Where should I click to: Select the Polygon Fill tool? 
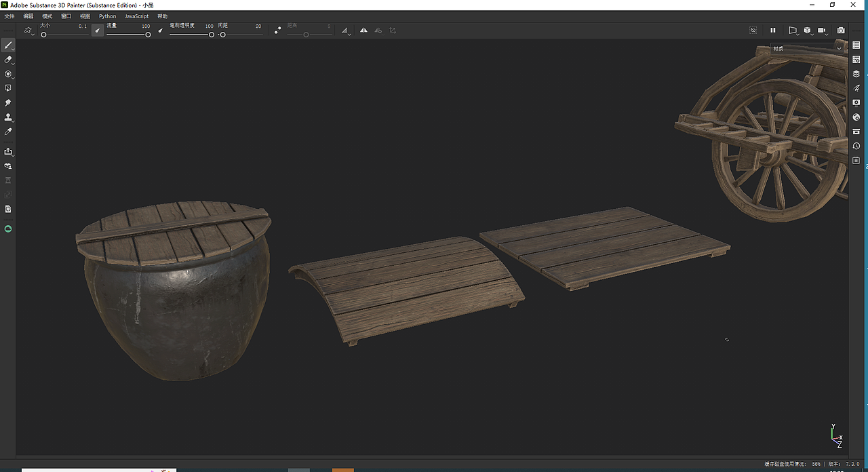[8, 88]
